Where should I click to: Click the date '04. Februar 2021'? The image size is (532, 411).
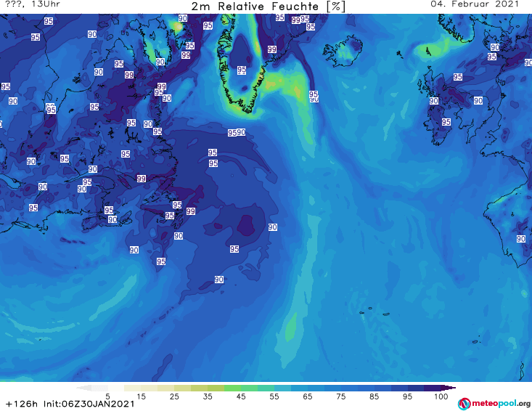point(475,4)
